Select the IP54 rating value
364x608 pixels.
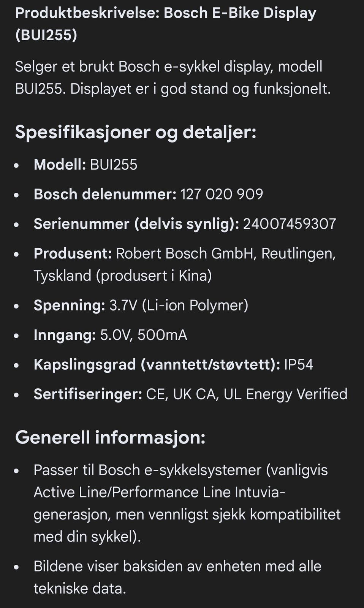point(299,364)
